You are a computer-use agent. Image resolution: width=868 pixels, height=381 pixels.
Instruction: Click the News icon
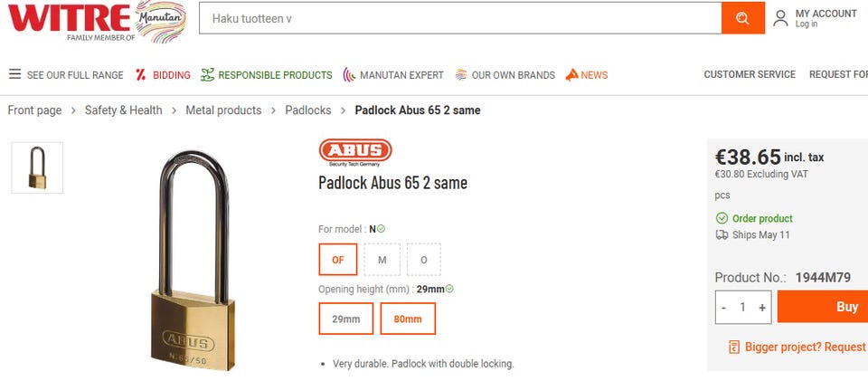point(571,75)
